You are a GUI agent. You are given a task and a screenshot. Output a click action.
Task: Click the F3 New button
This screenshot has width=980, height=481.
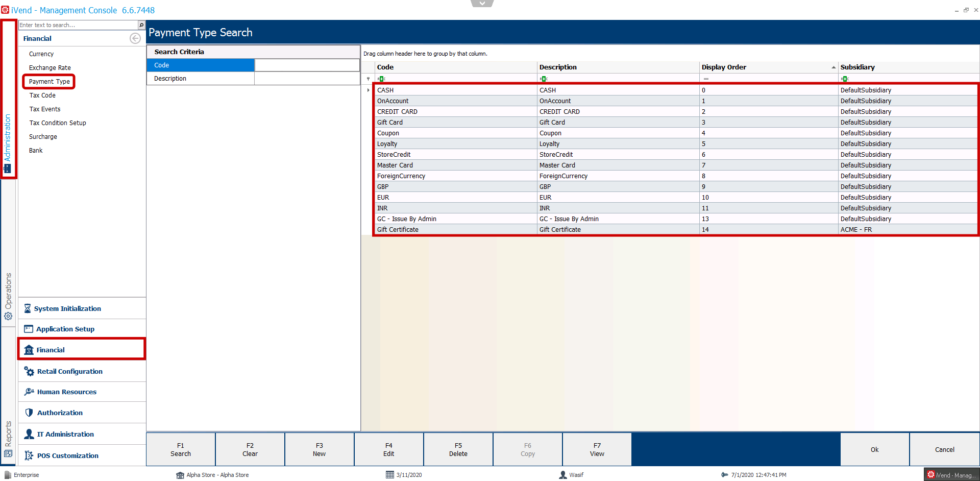coord(319,449)
